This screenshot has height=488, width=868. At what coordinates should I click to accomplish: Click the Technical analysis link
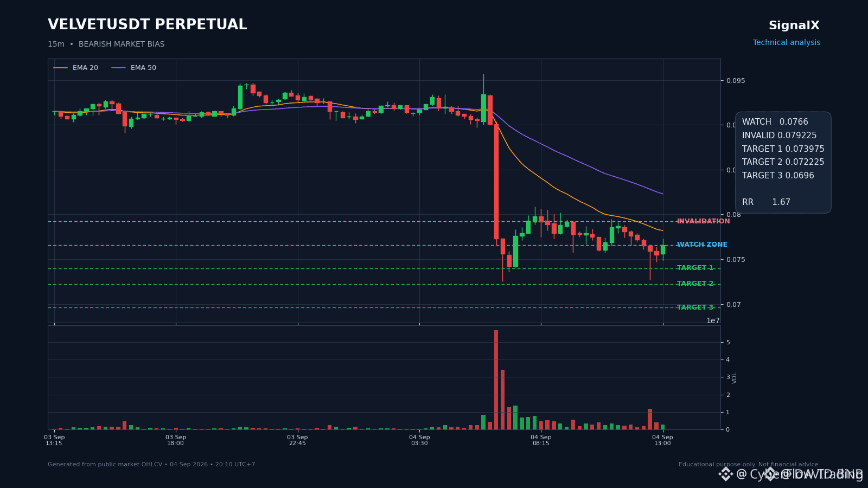[787, 42]
